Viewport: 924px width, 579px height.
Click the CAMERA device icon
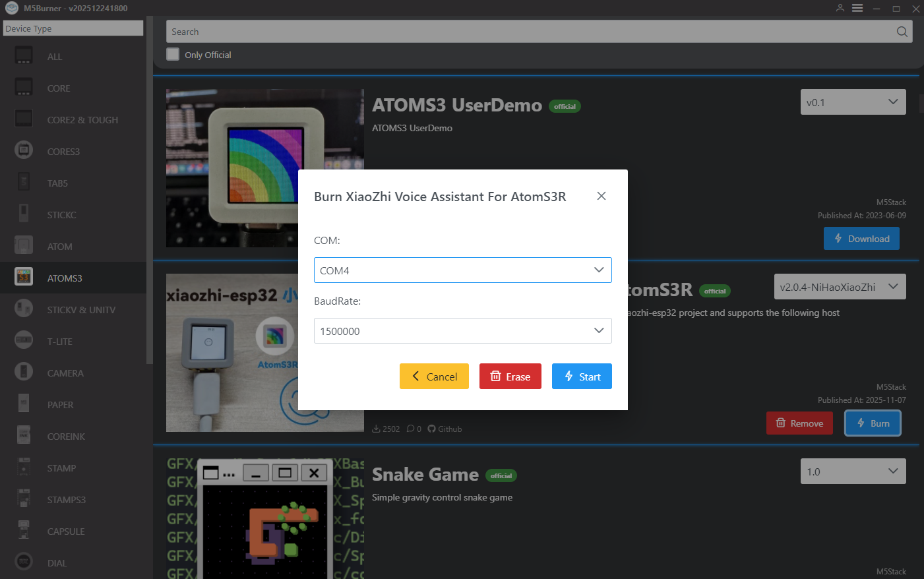pyautogui.click(x=24, y=373)
